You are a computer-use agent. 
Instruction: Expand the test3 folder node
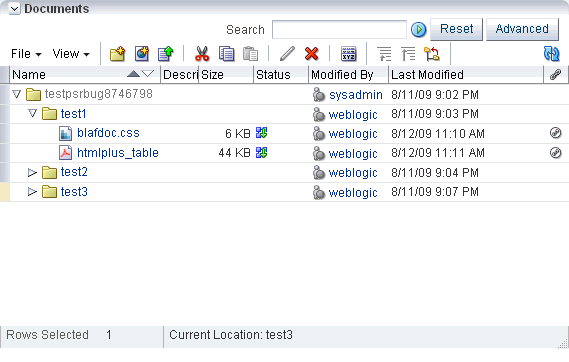pos(32,192)
